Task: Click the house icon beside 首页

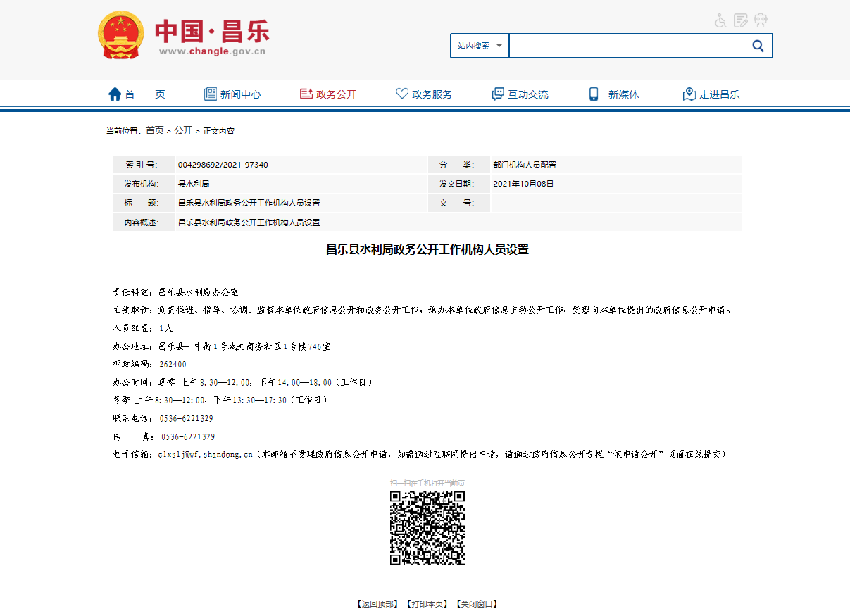Action: tap(115, 94)
